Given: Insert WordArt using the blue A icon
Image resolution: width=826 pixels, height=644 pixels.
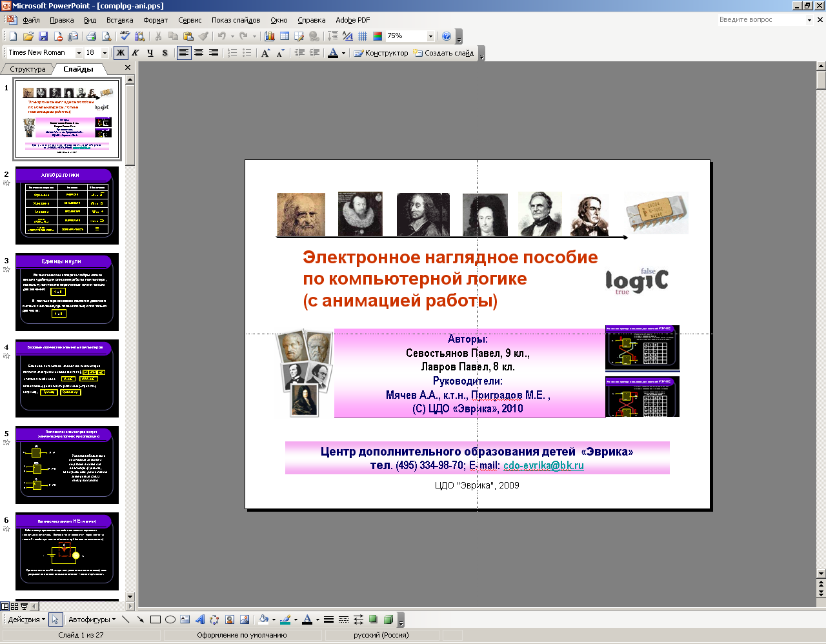Looking at the screenshot, I should (200, 619).
